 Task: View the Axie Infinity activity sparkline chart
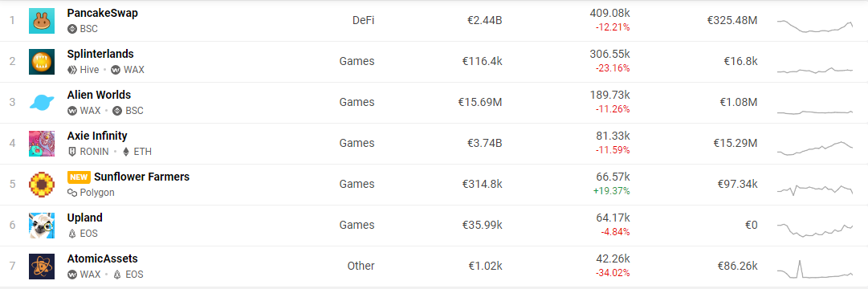pyautogui.click(x=814, y=147)
